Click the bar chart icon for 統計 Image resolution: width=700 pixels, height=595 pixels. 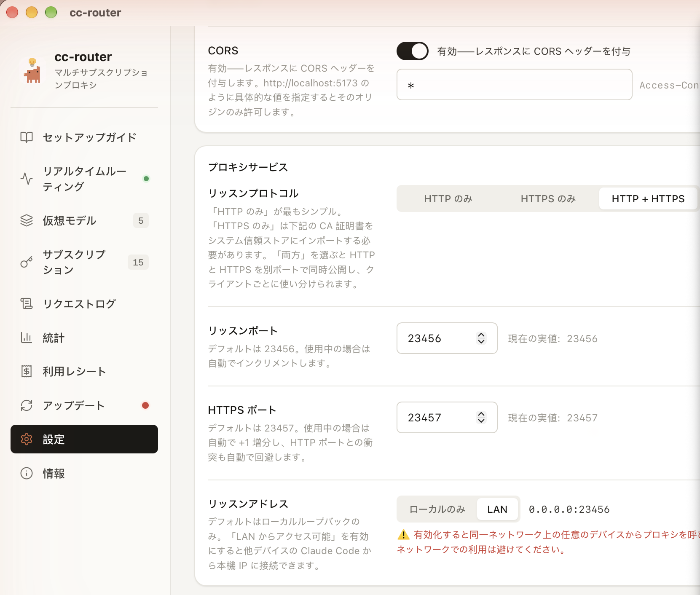[27, 338]
